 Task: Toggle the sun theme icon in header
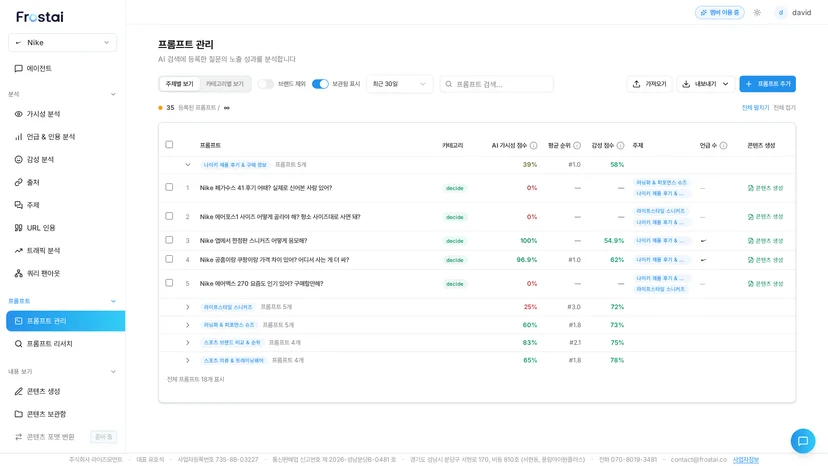coord(757,13)
